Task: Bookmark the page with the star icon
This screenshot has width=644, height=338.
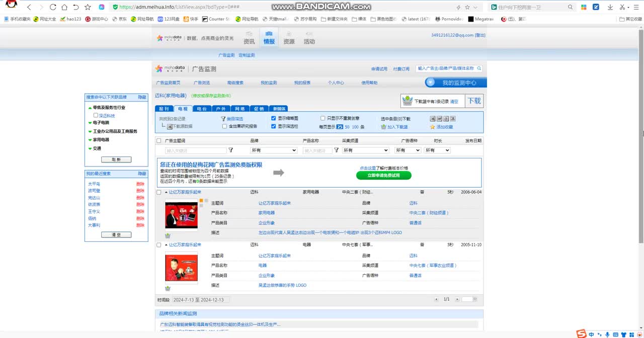Action: [88, 7]
